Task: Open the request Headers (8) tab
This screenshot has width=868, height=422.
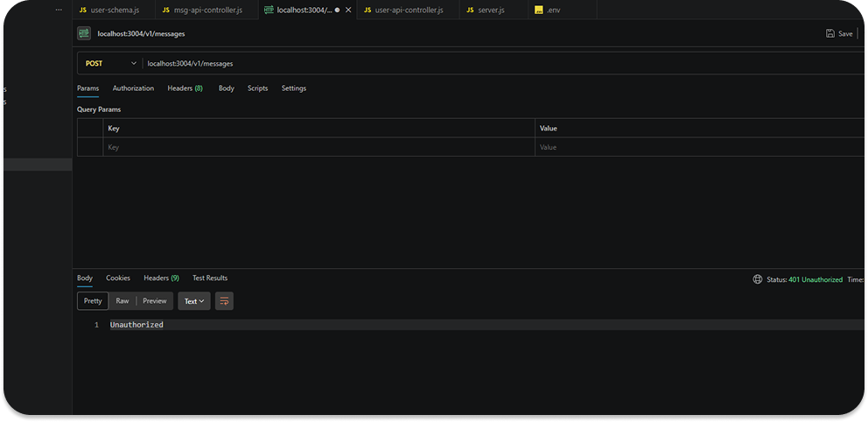Action: pyautogui.click(x=185, y=88)
